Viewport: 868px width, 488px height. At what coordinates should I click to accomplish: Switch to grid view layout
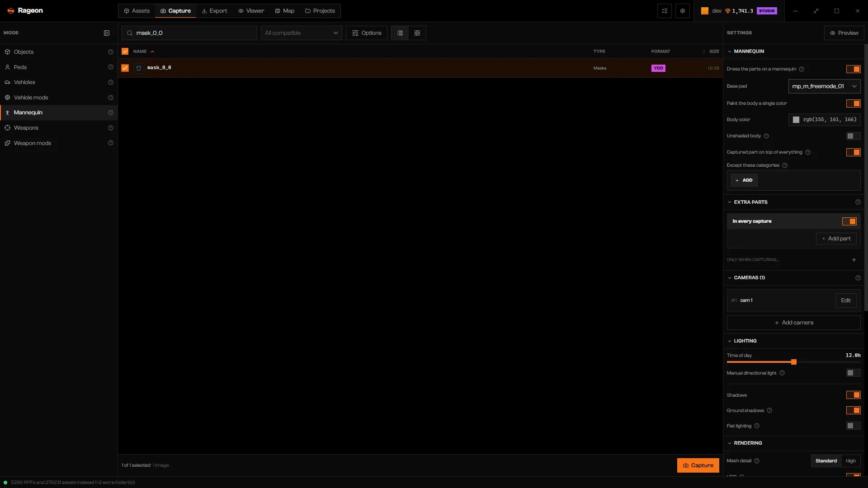(417, 33)
